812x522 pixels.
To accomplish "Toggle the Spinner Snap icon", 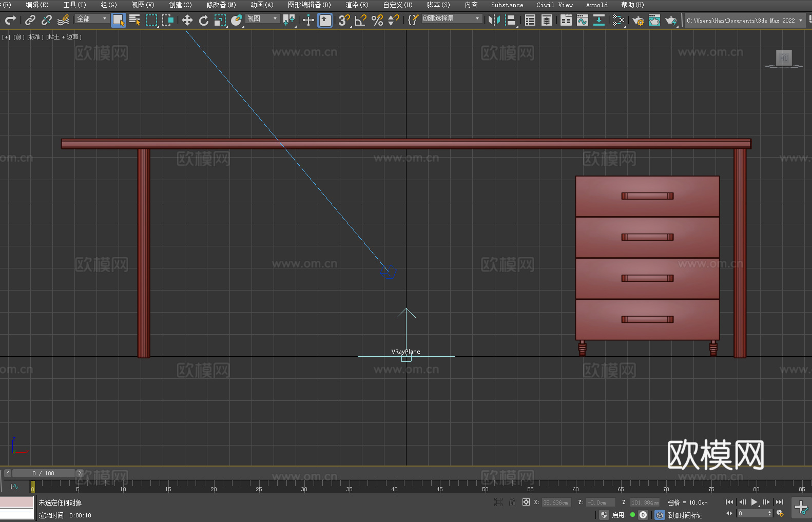I will click(394, 20).
